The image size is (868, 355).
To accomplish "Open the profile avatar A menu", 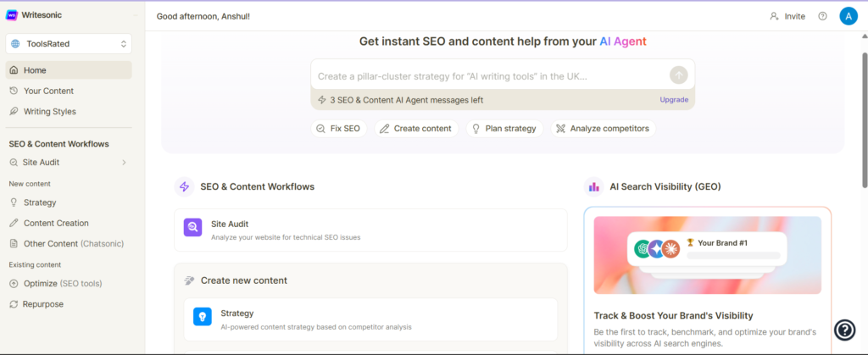I will 848,16.
